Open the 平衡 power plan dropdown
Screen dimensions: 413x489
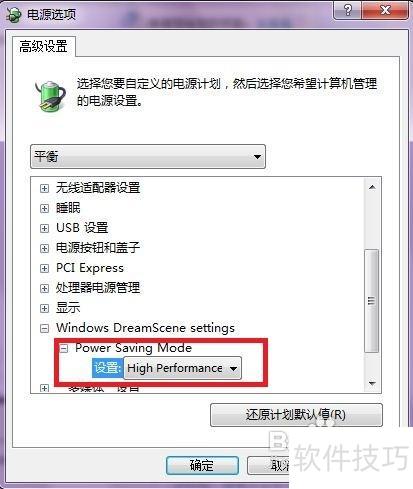(x=148, y=156)
